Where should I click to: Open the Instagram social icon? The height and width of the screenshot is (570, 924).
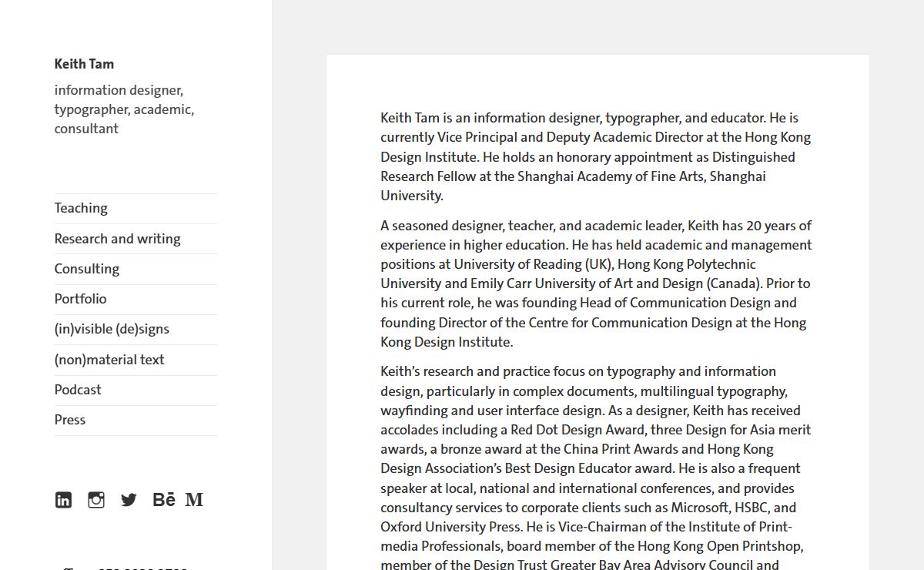(96, 500)
